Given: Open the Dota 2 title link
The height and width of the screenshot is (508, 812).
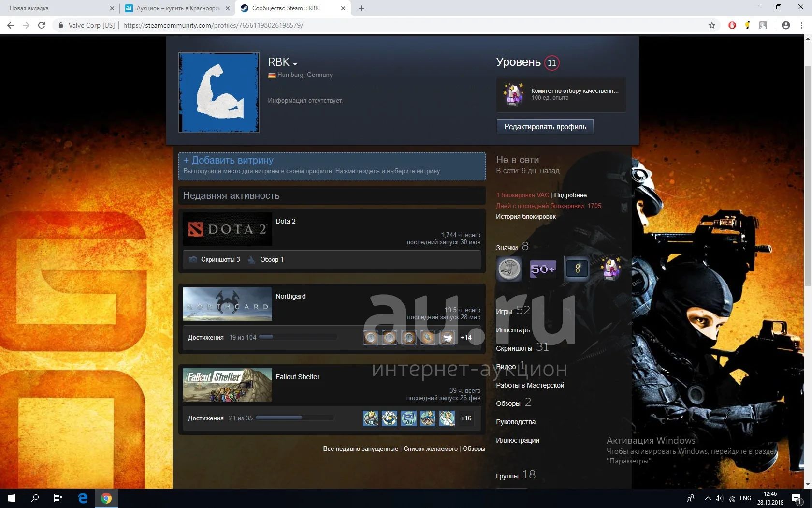Looking at the screenshot, I should coord(286,221).
